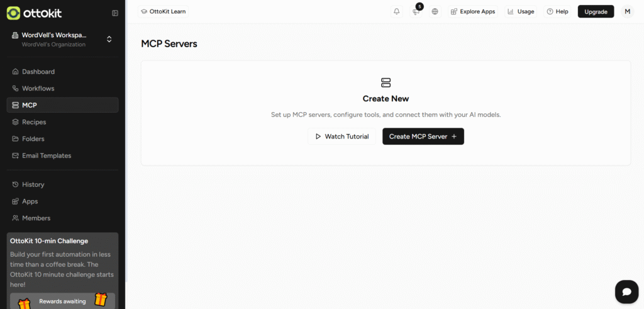The width and height of the screenshot is (644, 309).
Task: Click the workspace building icon
Action: point(15,35)
